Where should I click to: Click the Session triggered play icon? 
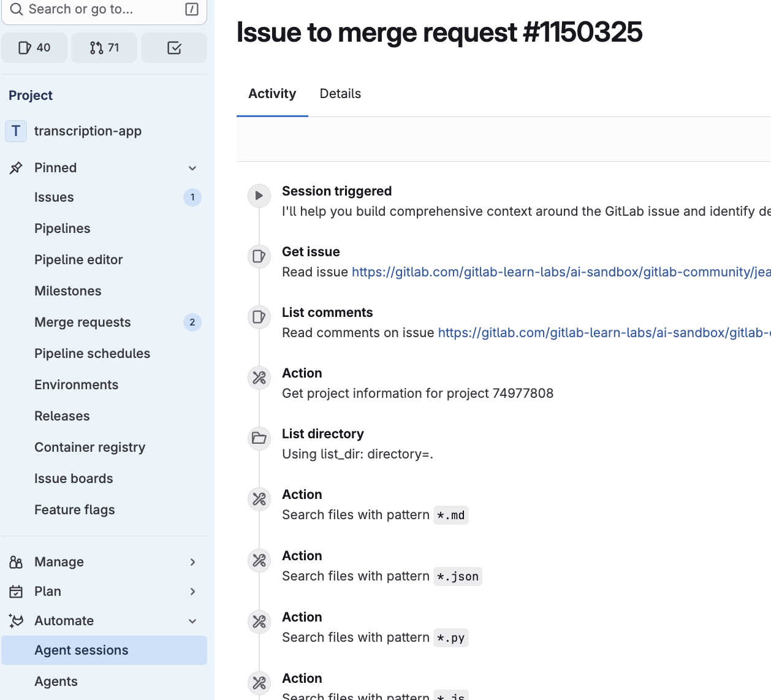(x=259, y=196)
